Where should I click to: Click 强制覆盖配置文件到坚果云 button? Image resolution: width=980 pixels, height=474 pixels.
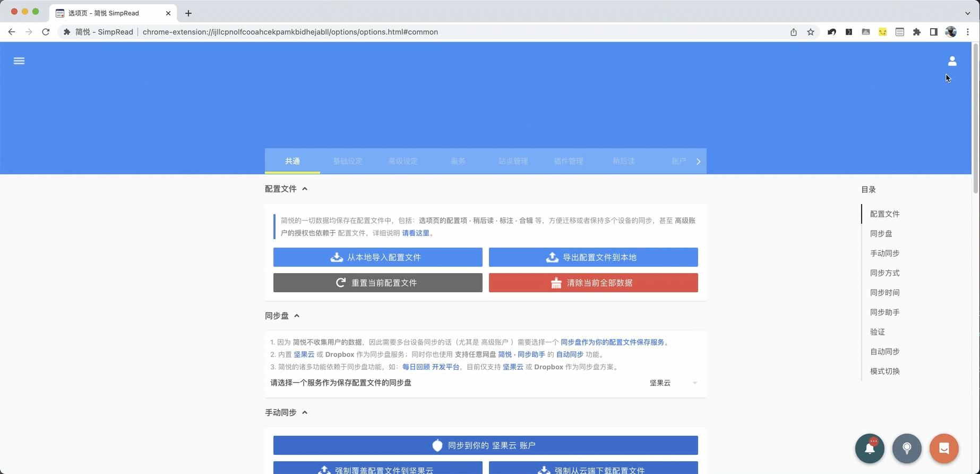click(x=377, y=468)
